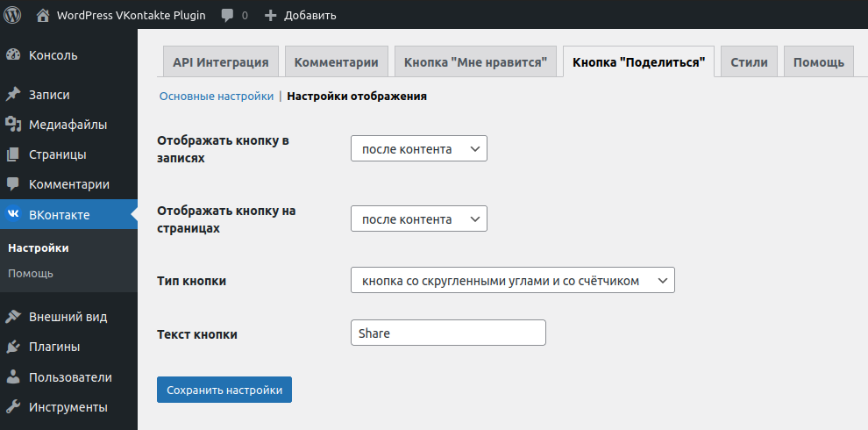868x430 pixels.
Task: Click the Инструменты wrench icon
Action: 13,407
